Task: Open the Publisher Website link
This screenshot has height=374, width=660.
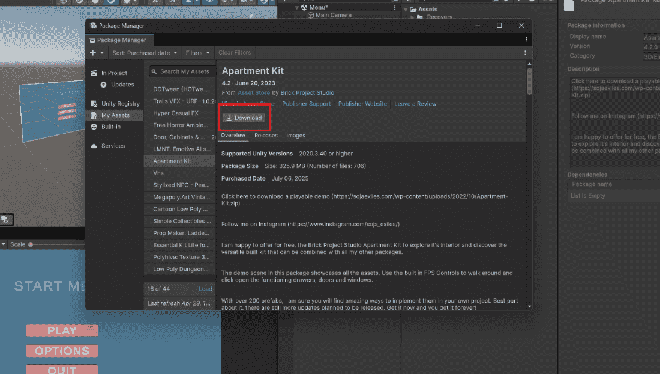Action: click(x=362, y=104)
